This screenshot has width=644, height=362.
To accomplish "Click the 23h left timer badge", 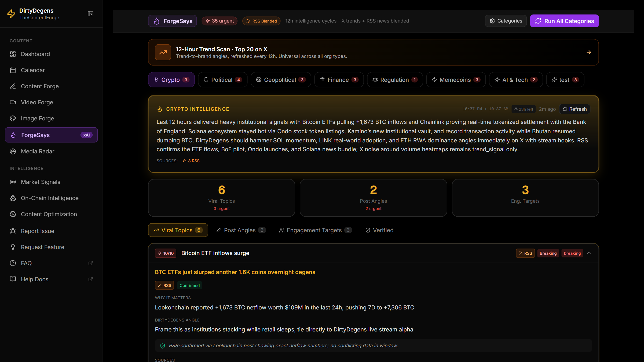I will (x=524, y=109).
